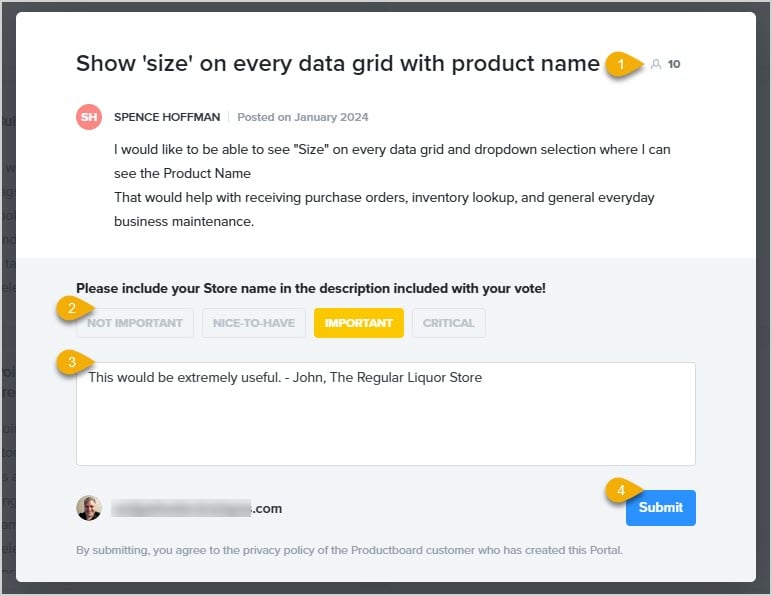Toggle the highlighted IMPORTANT option
Image resolution: width=772 pixels, height=596 pixels.
[x=358, y=323]
